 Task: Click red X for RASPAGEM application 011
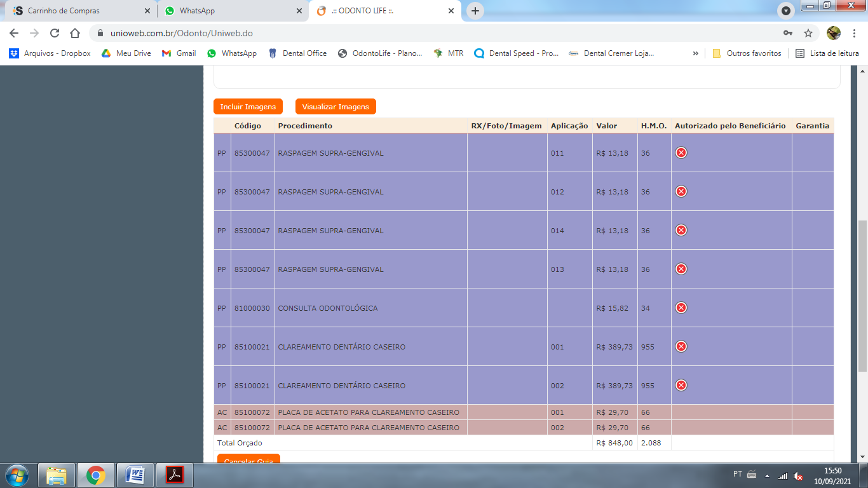(681, 152)
